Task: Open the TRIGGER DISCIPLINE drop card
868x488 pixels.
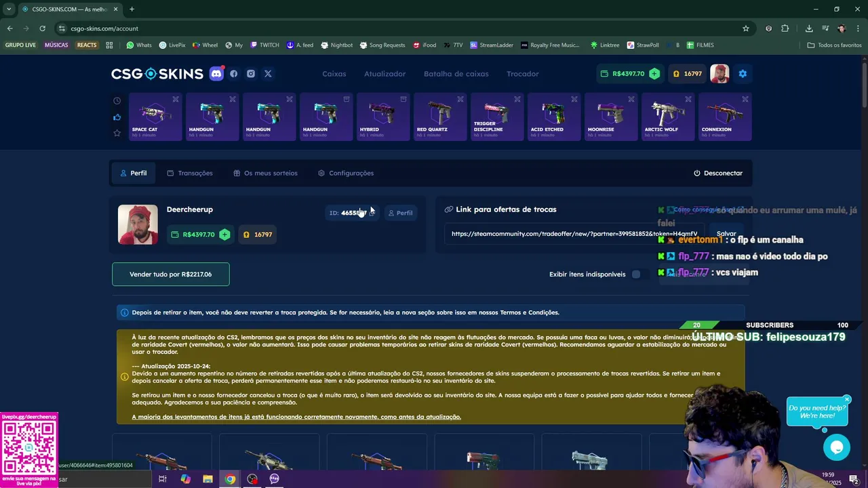Action: point(497,117)
